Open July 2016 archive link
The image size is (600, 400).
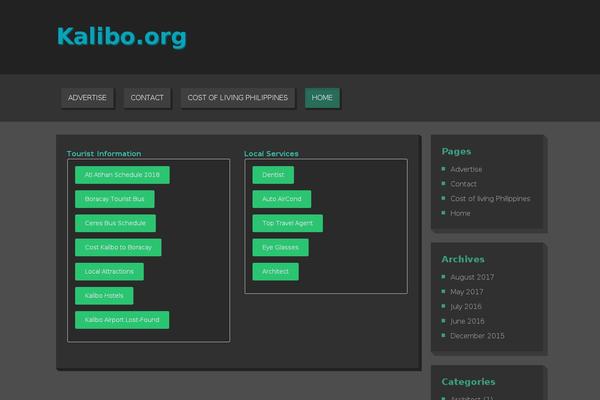point(466,307)
